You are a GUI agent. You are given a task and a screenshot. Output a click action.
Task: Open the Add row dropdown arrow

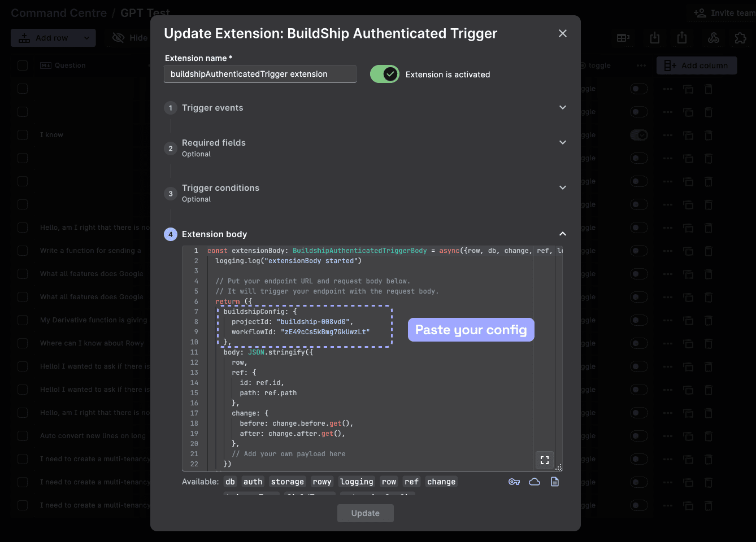(x=86, y=38)
